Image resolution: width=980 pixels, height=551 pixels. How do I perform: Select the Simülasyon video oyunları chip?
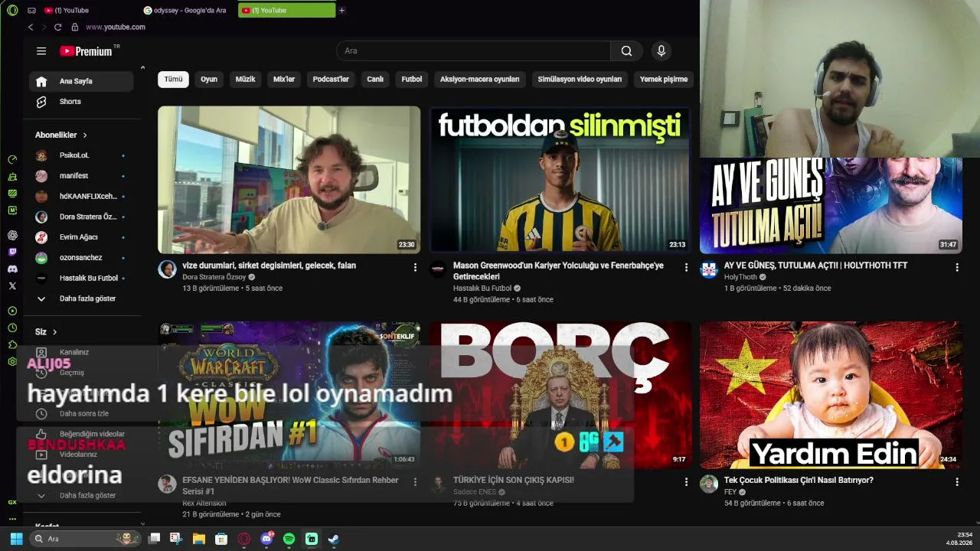coord(580,79)
